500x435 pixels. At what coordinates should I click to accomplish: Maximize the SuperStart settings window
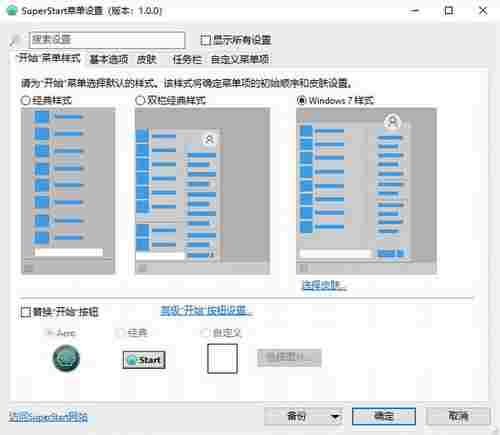[449, 11]
